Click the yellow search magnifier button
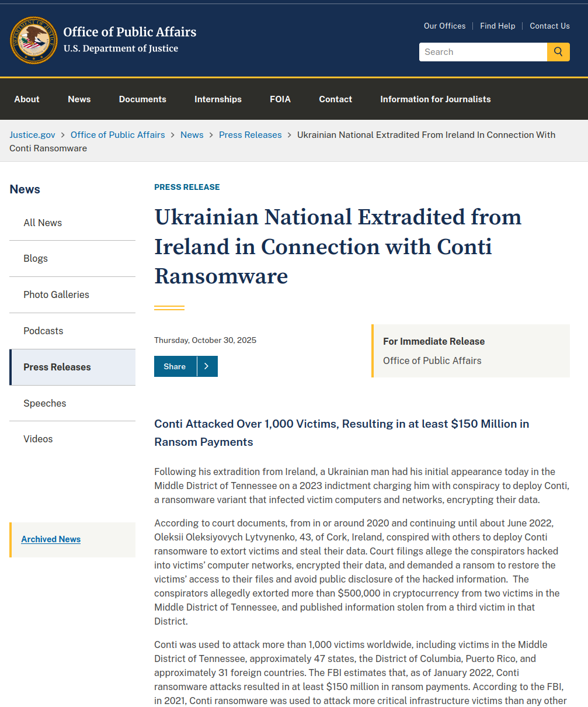This screenshot has height=707, width=588. pyautogui.click(x=558, y=52)
